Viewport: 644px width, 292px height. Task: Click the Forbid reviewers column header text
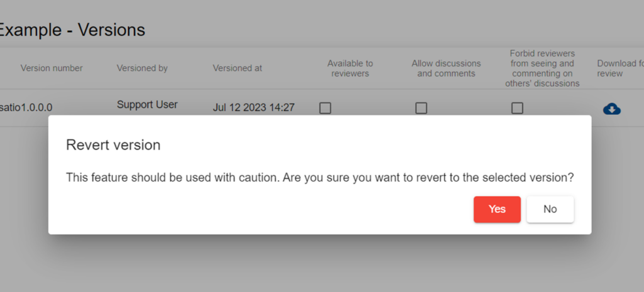click(x=542, y=68)
